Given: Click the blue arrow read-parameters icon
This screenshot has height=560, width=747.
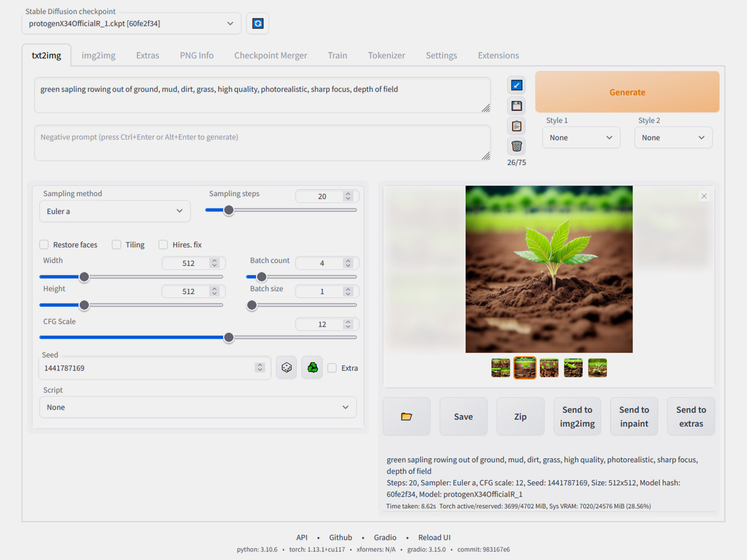Looking at the screenshot, I should click(x=517, y=85).
